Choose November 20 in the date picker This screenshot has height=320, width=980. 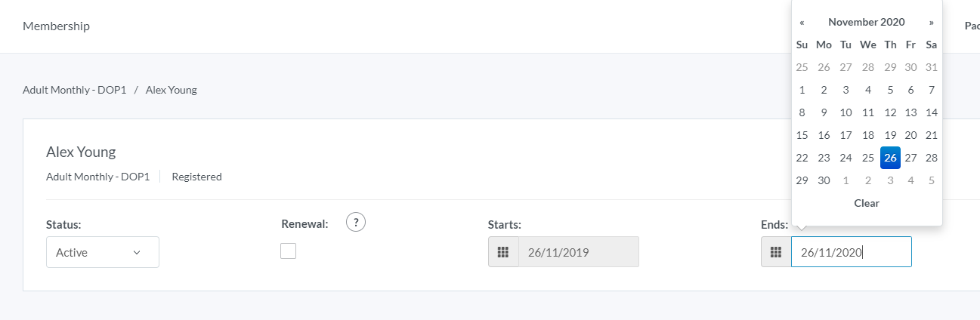tap(910, 135)
